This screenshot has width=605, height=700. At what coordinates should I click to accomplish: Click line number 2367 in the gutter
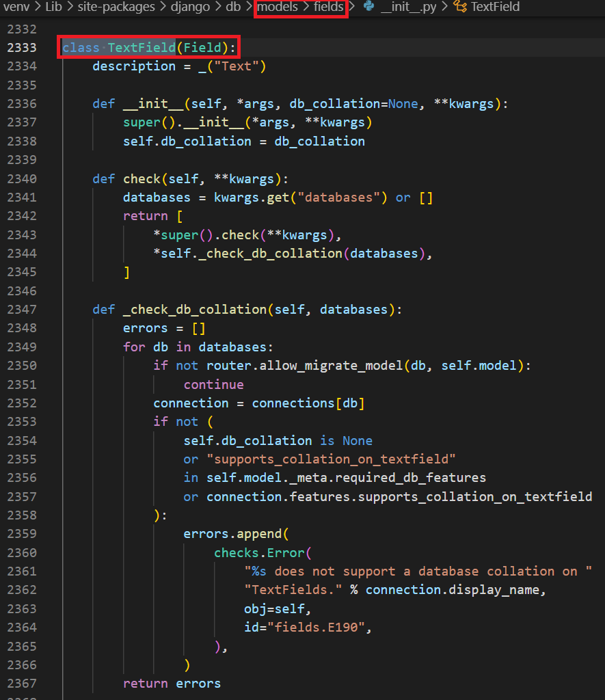[22, 684]
